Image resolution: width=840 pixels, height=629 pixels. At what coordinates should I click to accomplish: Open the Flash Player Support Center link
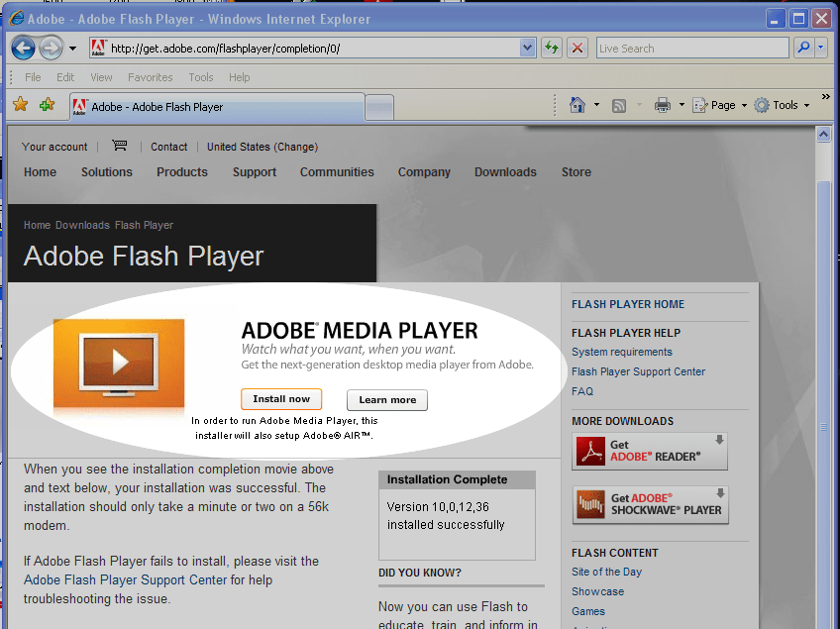[x=638, y=371]
